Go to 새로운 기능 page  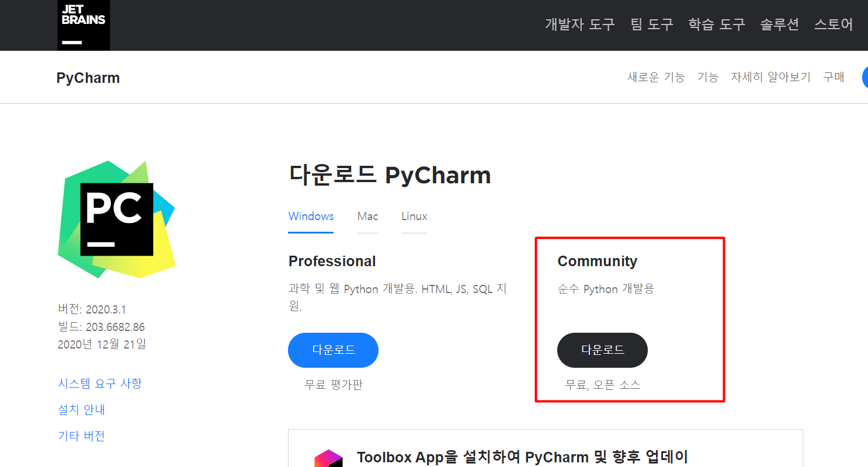click(x=656, y=77)
